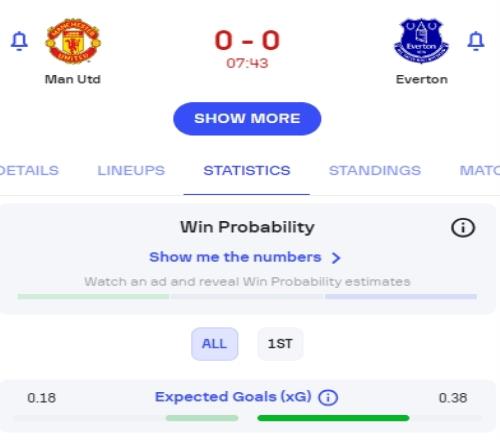The image size is (500, 440).
Task: Click the Everton xG green bar
Action: [333, 418]
